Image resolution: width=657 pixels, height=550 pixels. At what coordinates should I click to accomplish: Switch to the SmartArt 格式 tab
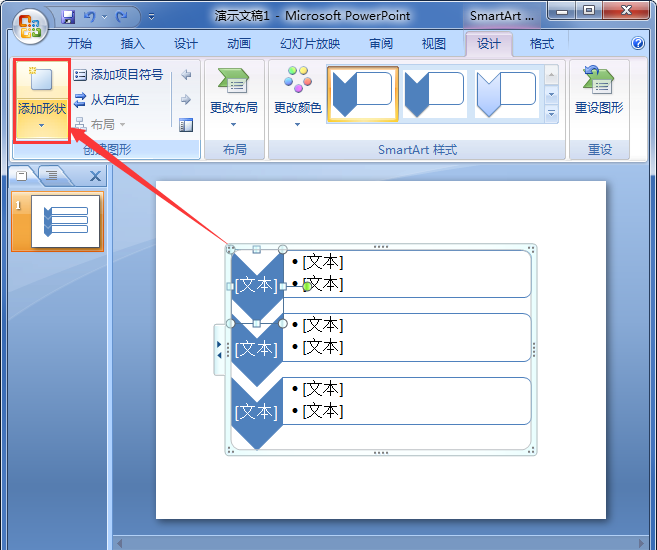(x=542, y=44)
